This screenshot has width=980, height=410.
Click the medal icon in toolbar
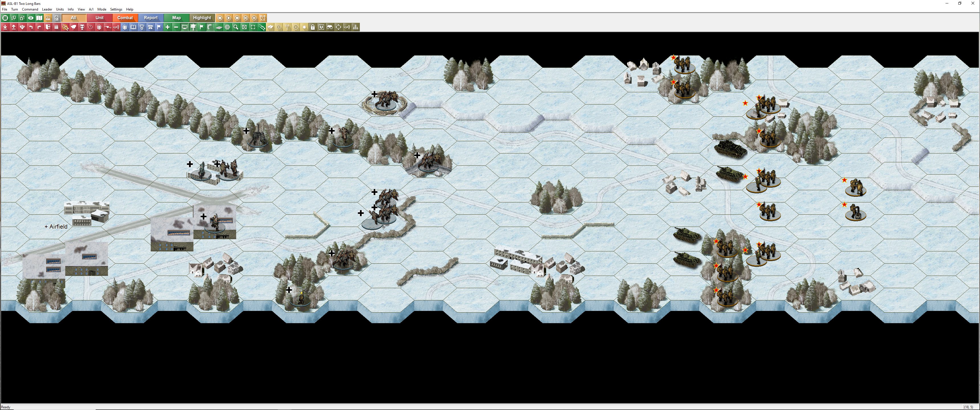pos(142,27)
